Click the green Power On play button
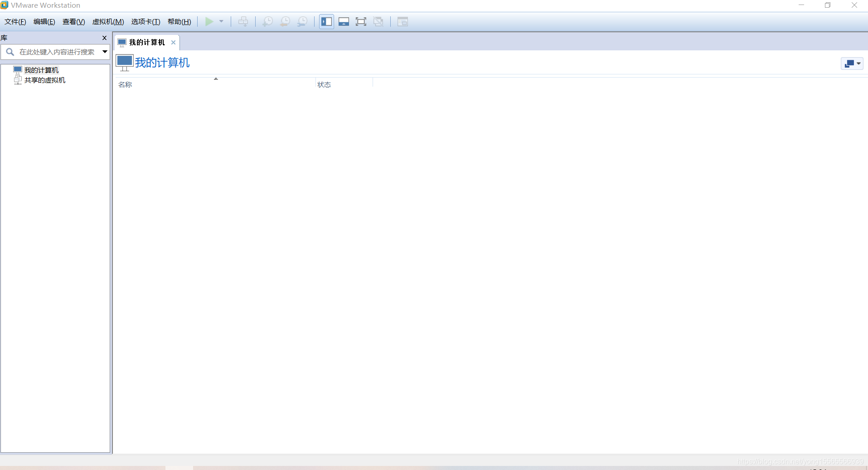Viewport: 868px width, 470px height. [209, 22]
